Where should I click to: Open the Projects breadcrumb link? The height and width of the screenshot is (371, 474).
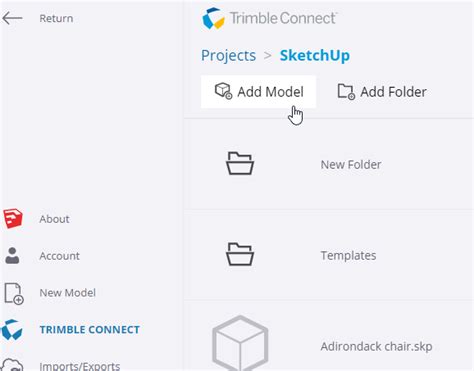point(229,55)
